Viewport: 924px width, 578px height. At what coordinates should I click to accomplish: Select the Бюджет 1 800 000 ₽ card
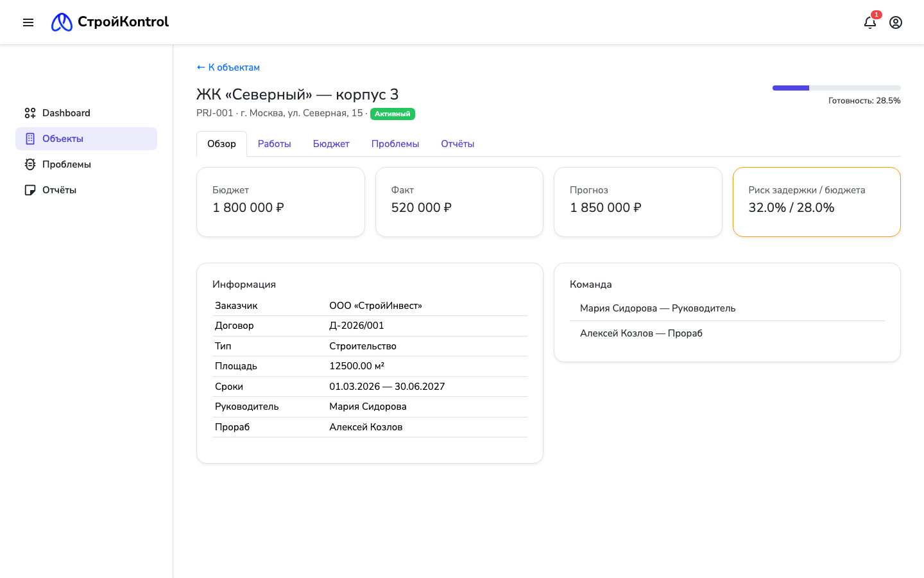pyautogui.click(x=280, y=202)
